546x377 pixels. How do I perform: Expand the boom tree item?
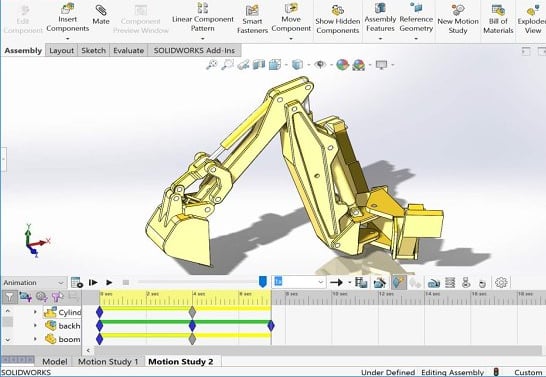coord(35,339)
